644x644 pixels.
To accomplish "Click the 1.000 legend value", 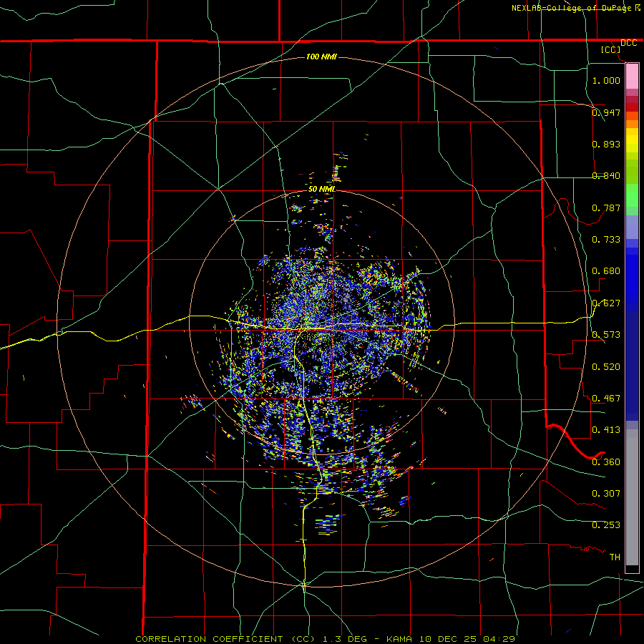I will pos(606,80).
